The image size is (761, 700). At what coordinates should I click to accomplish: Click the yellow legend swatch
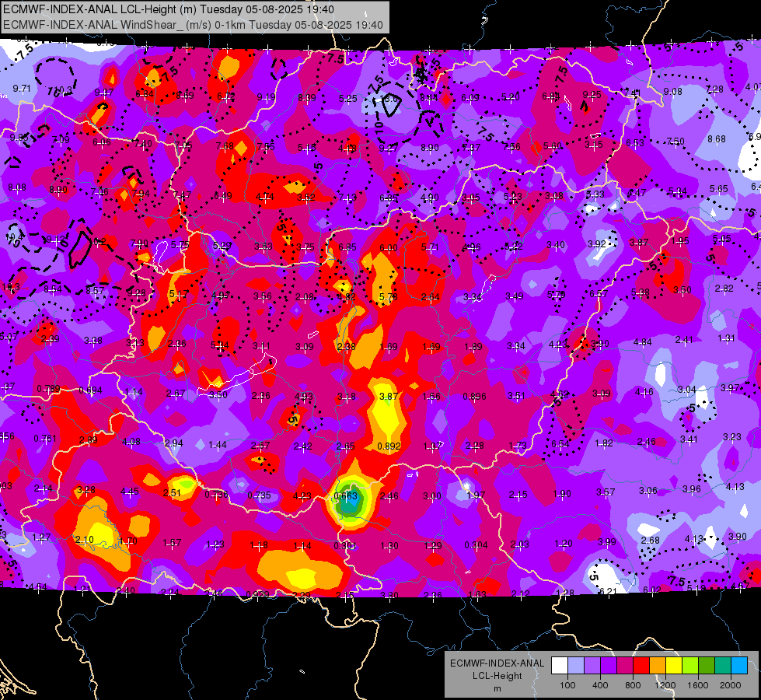[674, 666]
